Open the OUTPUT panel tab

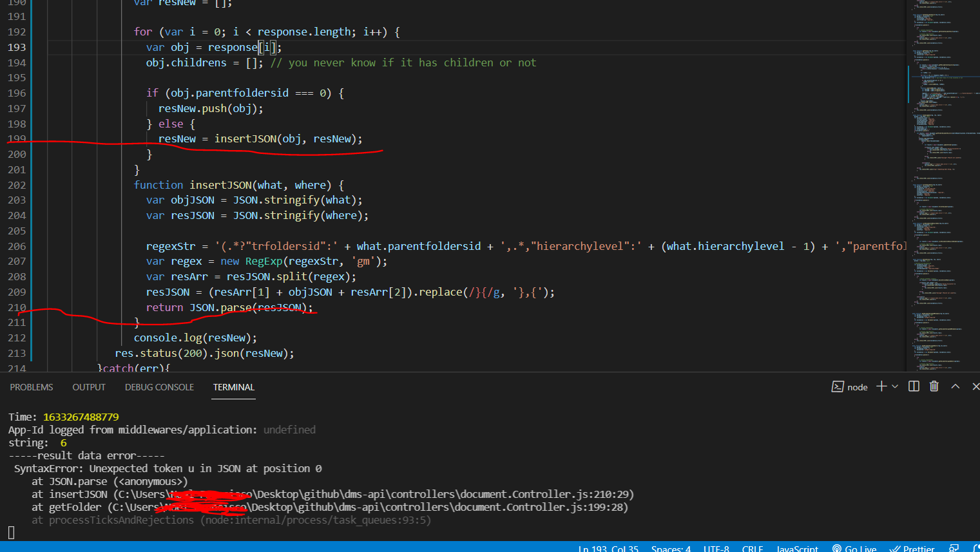[89, 387]
